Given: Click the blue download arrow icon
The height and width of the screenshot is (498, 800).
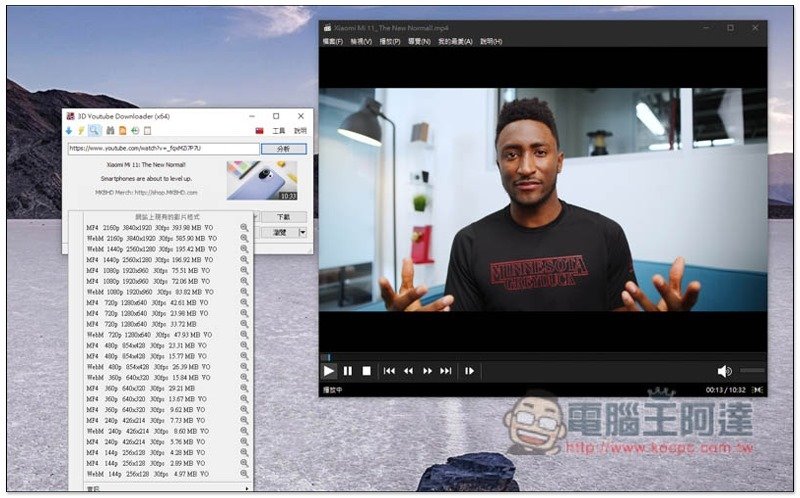Looking at the screenshot, I should [69, 131].
